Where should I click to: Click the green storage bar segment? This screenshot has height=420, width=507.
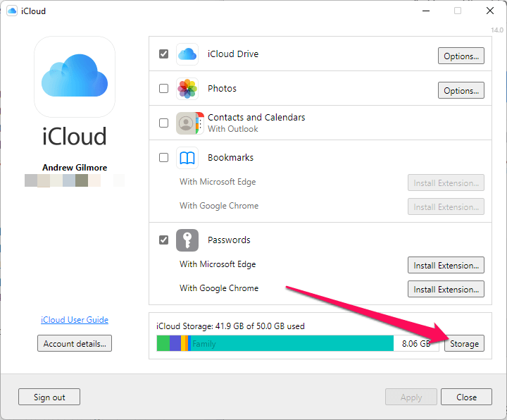(163, 343)
